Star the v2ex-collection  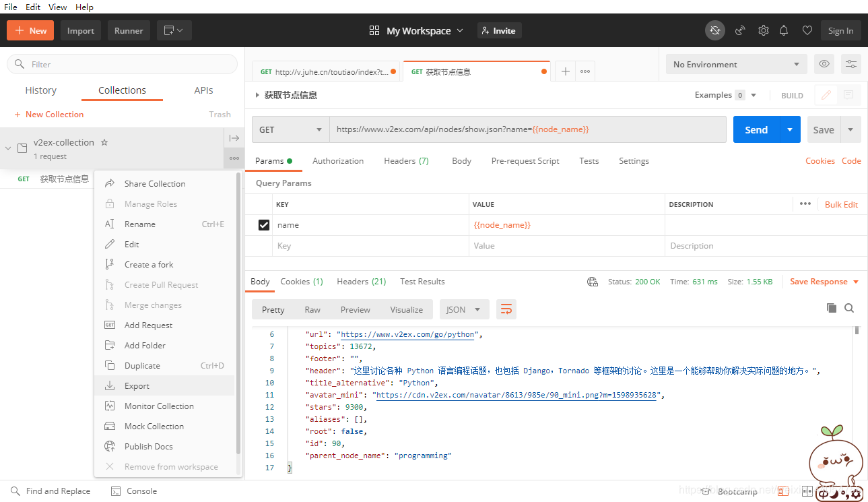[x=104, y=143]
